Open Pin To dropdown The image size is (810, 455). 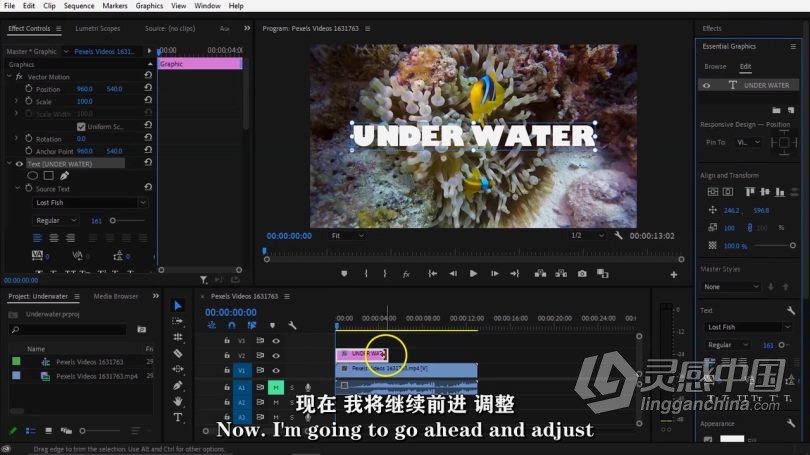(x=749, y=142)
